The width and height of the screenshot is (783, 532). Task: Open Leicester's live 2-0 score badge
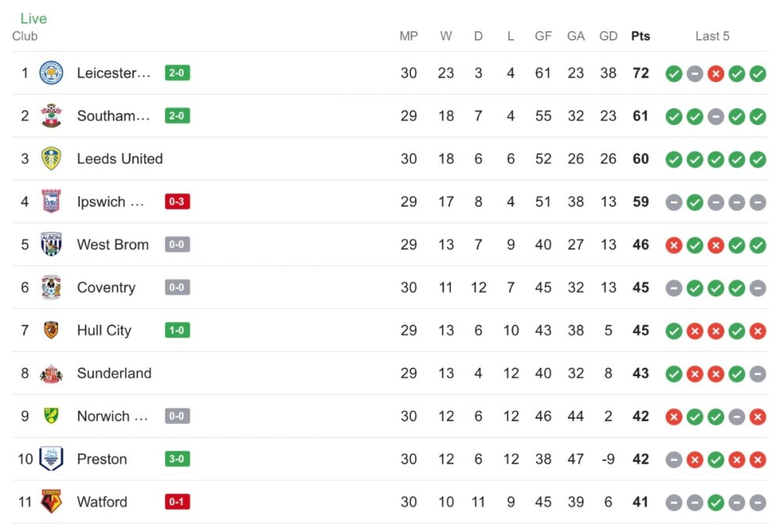pyautogui.click(x=178, y=73)
